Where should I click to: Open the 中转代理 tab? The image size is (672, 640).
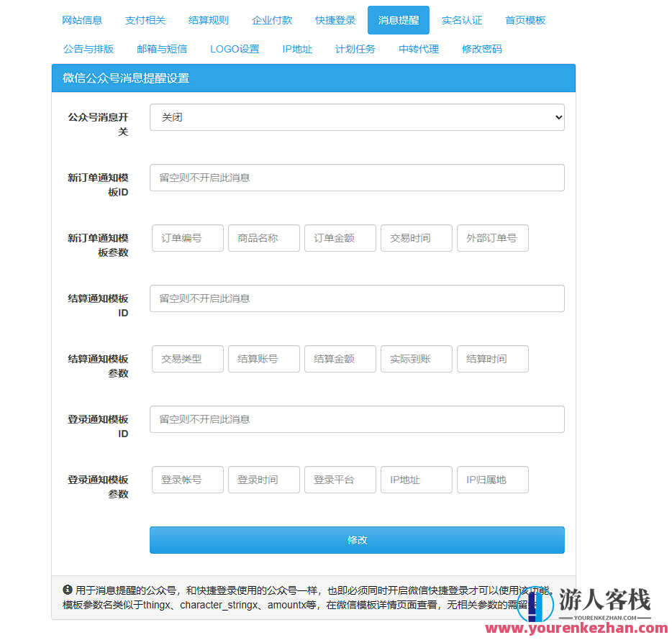point(418,50)
